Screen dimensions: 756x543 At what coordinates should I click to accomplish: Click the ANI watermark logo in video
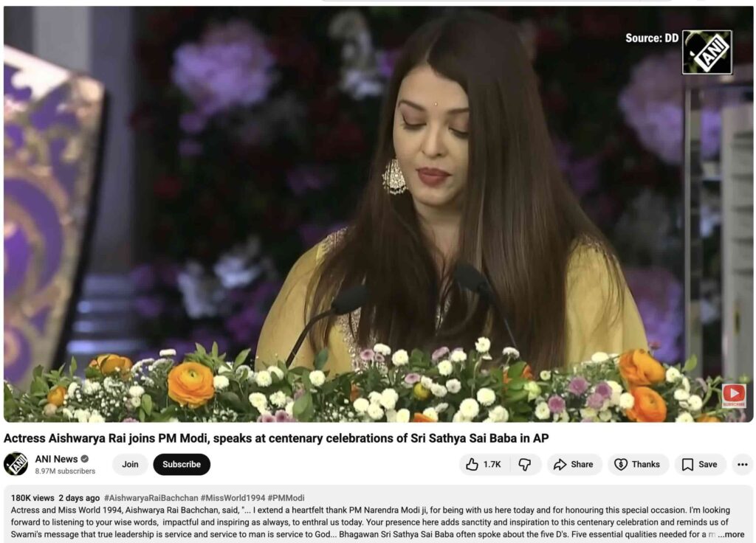pos(707,52)
